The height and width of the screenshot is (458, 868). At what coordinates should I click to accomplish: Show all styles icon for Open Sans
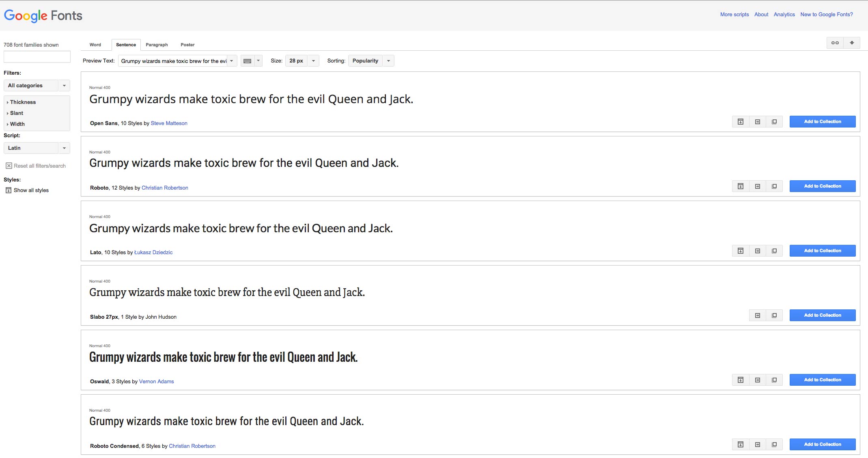pos(741,122)
